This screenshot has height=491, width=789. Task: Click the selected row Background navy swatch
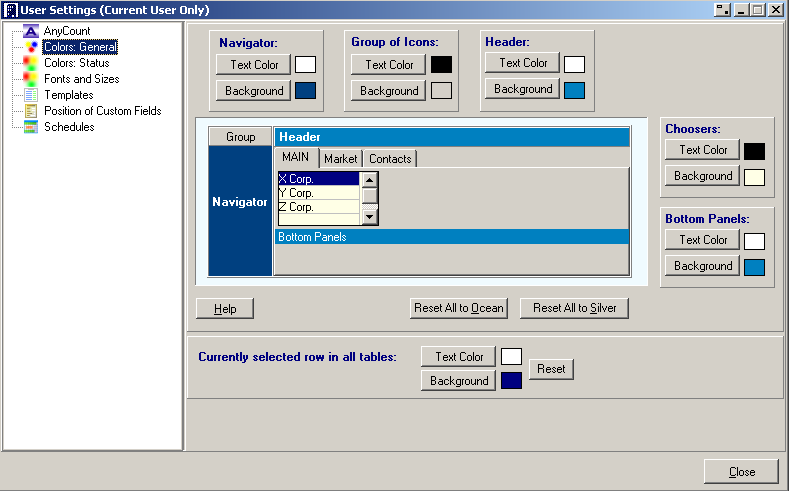[x=511, y=381]
